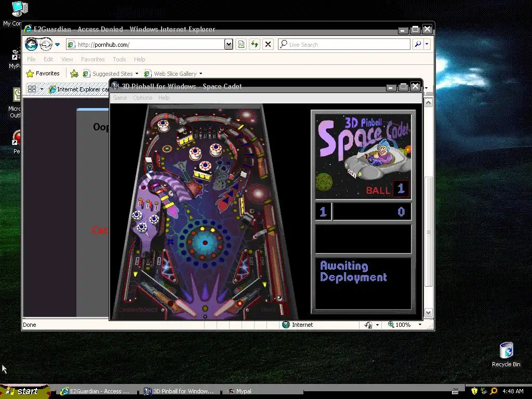Image resolution: width=532 pixels, height=399 pixels.
Task: Click the player score showing 0
Action: point(401,212)
